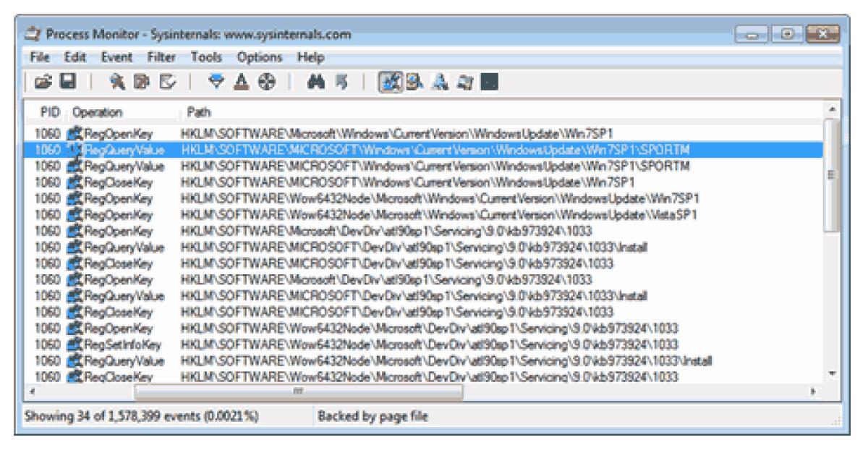The height and width of the screenshot is (453, 868).
Task: Click the Process Monitor title bar icon
Action: 33,34
